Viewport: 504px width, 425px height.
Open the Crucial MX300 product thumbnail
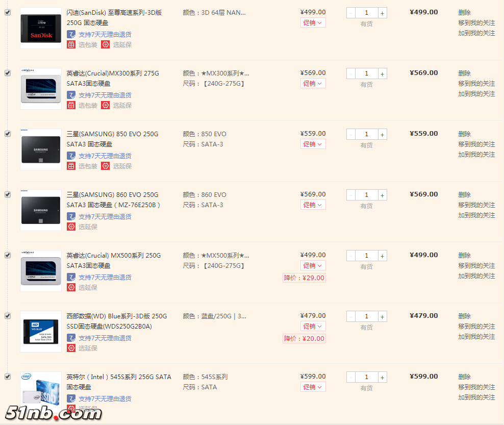coord(41,89)
